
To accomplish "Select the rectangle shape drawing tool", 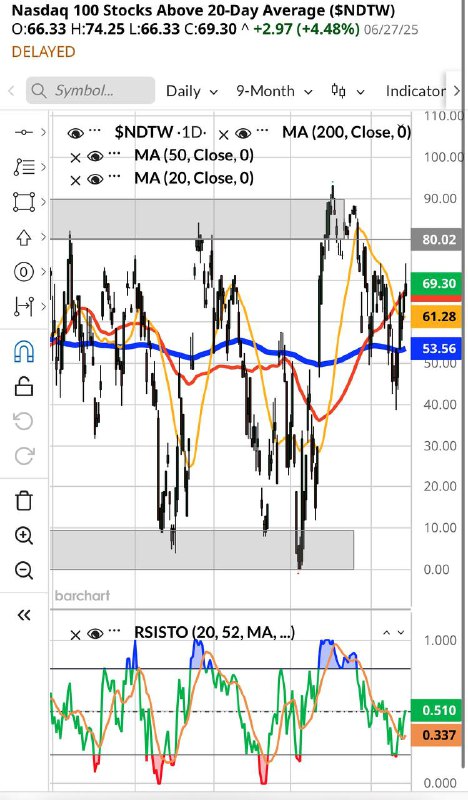I will coord(24,202).
